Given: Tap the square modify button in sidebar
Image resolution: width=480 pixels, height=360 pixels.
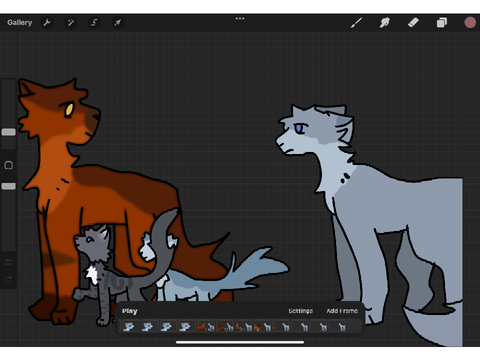Looking at the screenshot, I should pyautogui.click(x=9, y=165).
